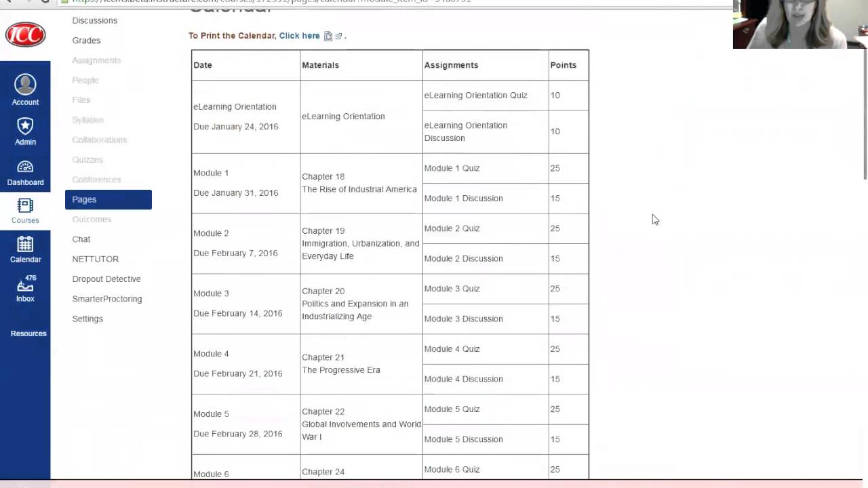This screenshot has width=868, height=488.
Task: Click the Module 4 Quiz cell
Action: [486, 349]
